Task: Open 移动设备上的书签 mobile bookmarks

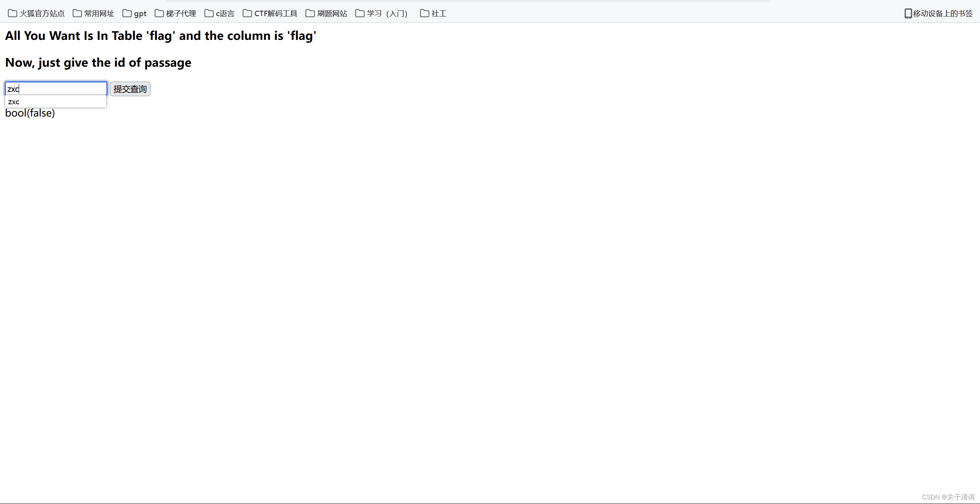Action: [x=938, y=13]
